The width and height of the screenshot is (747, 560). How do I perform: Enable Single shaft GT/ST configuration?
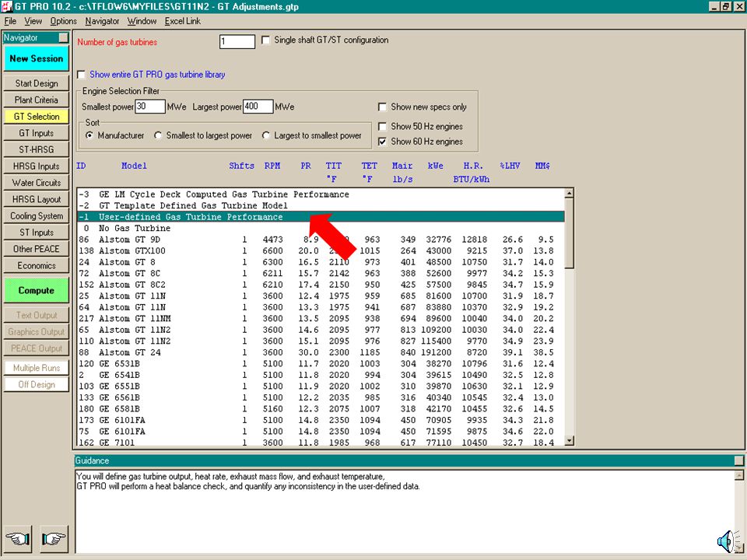point(266,40)
